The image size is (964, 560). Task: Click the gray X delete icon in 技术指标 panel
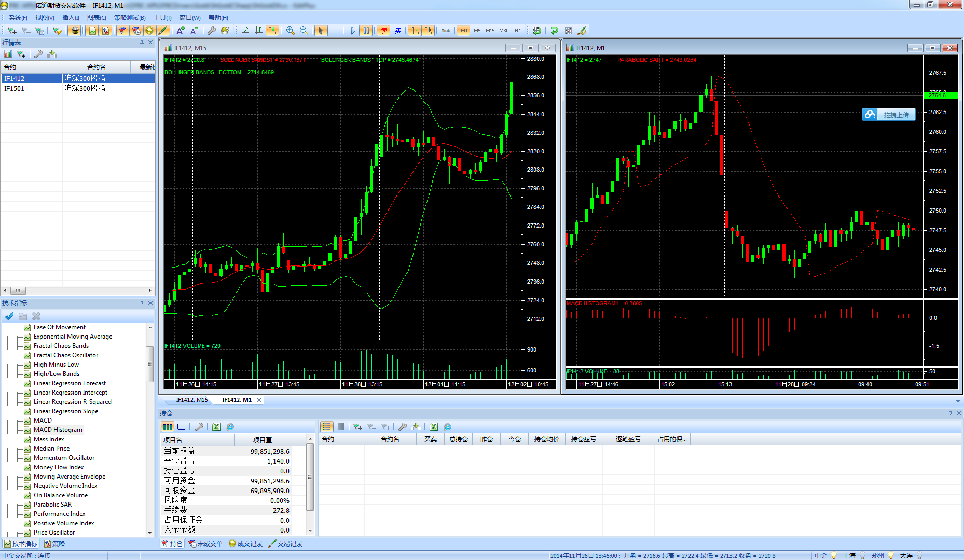(36, 316)
